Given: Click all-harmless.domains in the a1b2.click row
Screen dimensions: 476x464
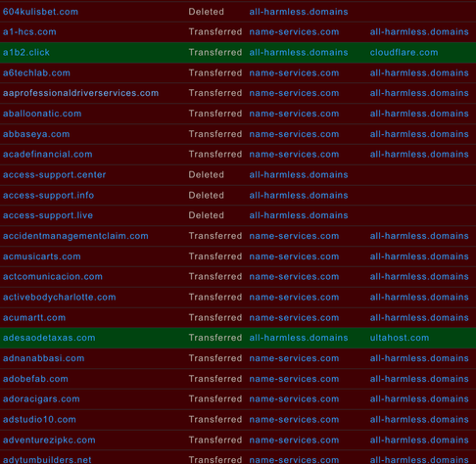Looking at the screenshot, I should pos(299,53).
